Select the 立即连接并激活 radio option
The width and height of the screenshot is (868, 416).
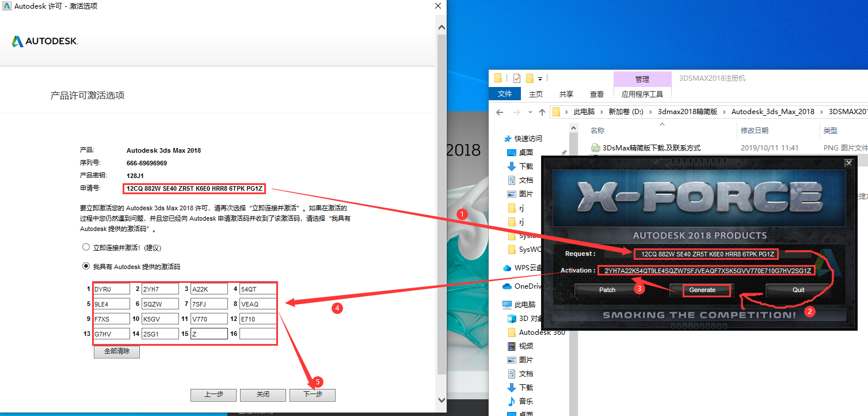(x=86, y=247)
